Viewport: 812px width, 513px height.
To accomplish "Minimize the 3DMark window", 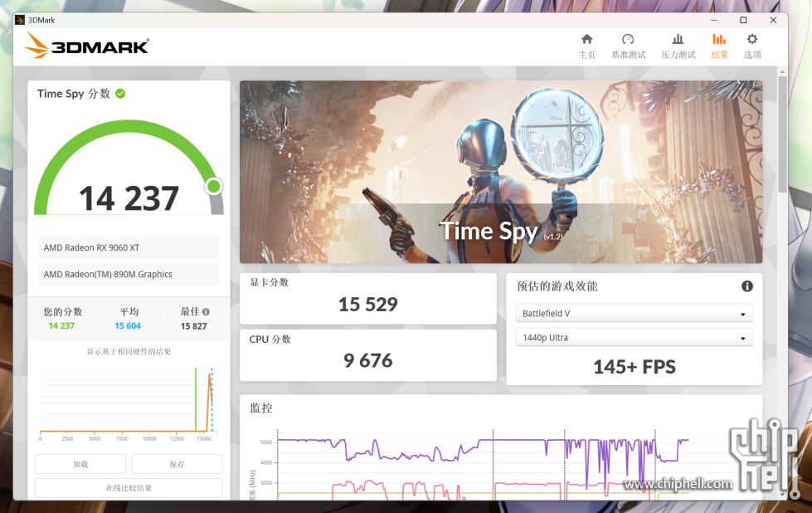I will (x=714, y=20).
